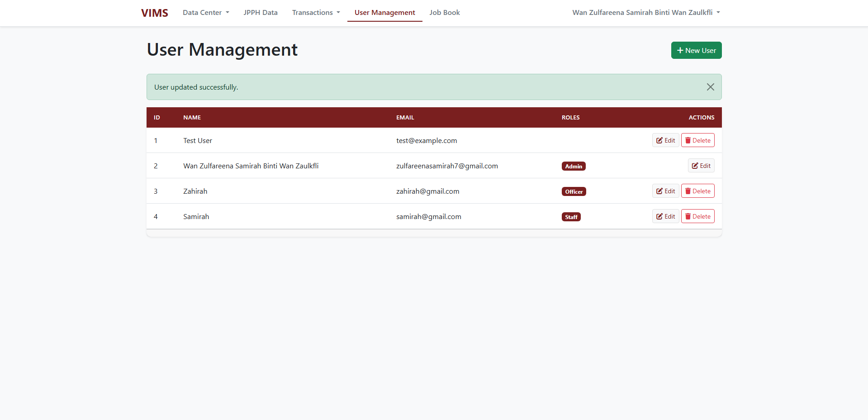The height and width of the screenshot is (420, 868).
Task: Navigate to Job Book
Action: (444, 13)
